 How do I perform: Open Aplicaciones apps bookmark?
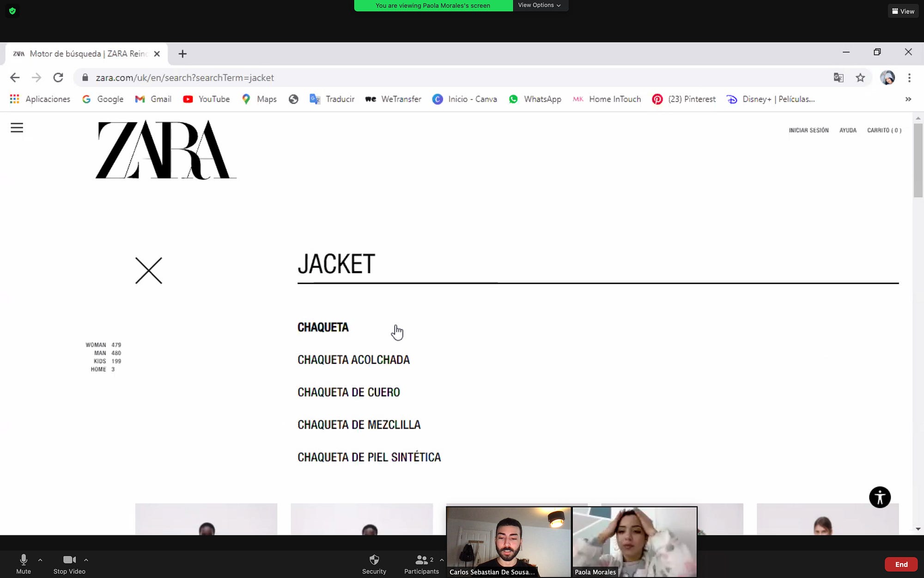coord(40,99)
